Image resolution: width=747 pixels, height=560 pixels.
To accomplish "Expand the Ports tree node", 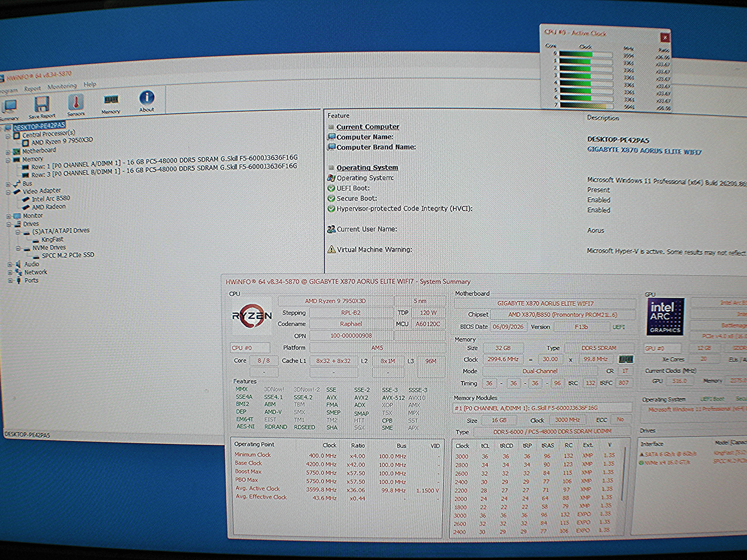I will (10, 280).
